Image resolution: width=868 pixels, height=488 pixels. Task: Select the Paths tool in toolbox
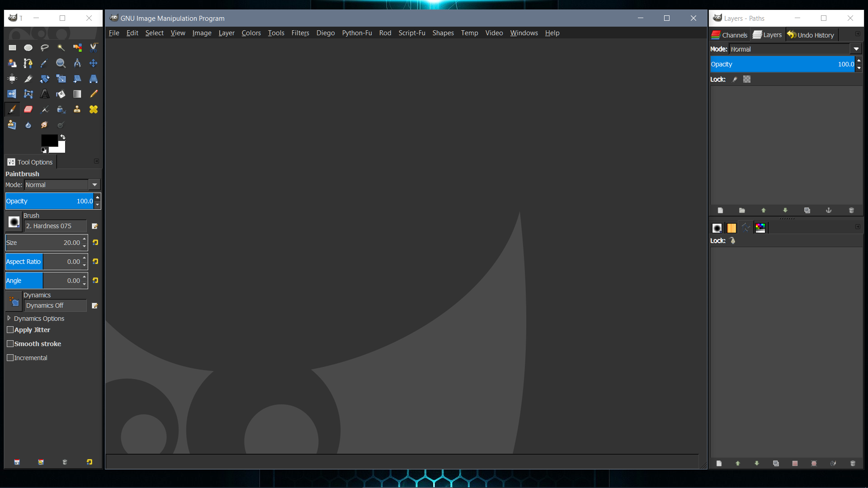click(x=28, y=63)
